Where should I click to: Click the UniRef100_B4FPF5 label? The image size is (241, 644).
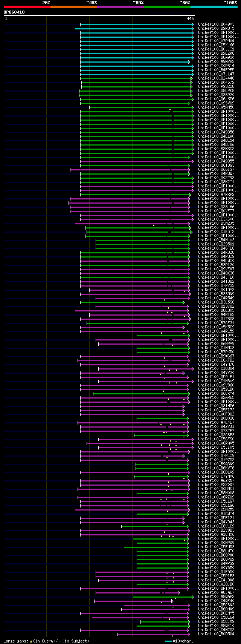pos(216,70)
